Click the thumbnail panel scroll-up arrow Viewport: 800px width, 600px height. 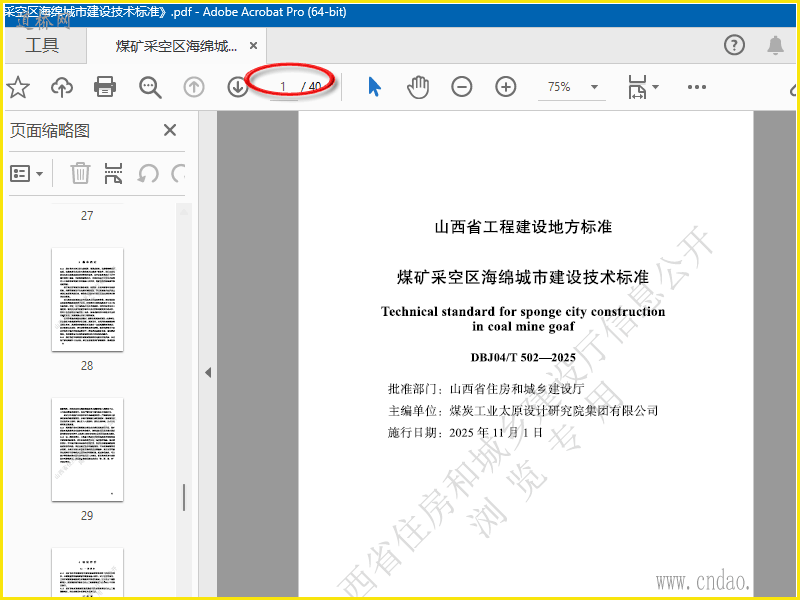pyautogui.click(x=184, y=211)
